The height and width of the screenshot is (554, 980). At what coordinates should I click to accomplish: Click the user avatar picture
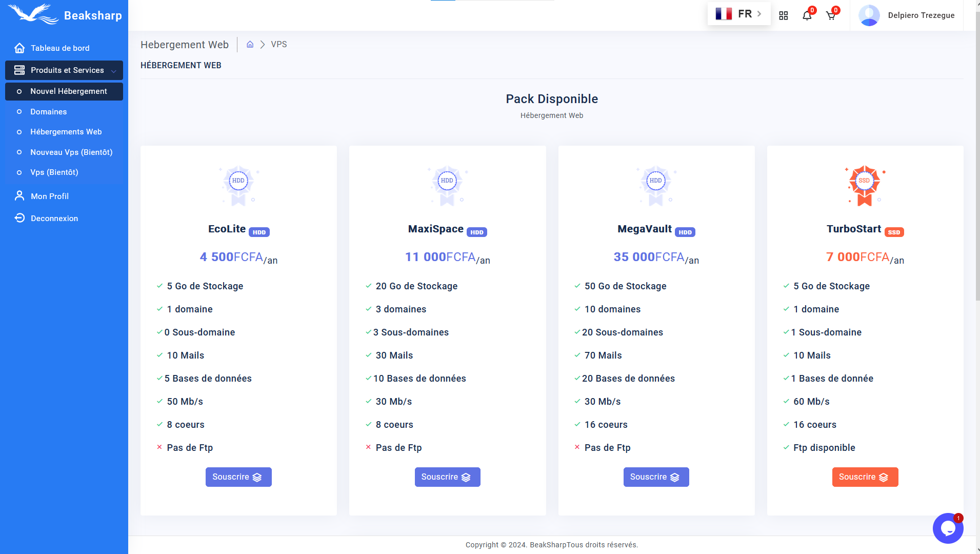tap(869, 15)
